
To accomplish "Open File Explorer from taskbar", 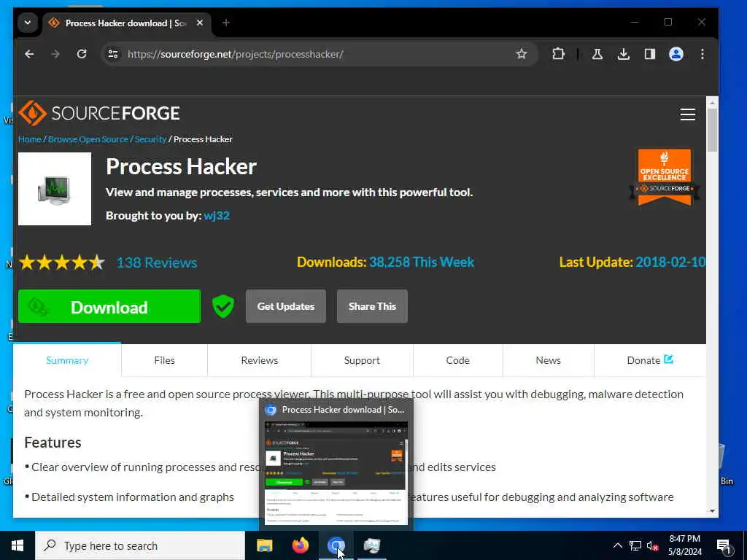I will (264, 545).
